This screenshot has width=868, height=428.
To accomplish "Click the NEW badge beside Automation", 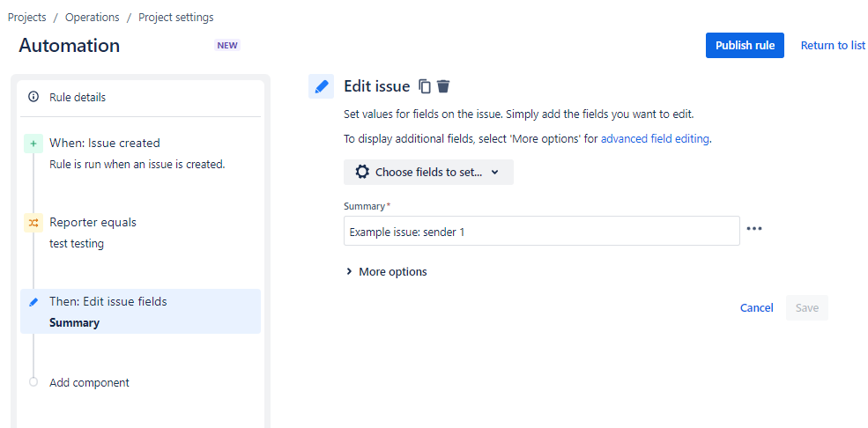I will coord(227,45).
